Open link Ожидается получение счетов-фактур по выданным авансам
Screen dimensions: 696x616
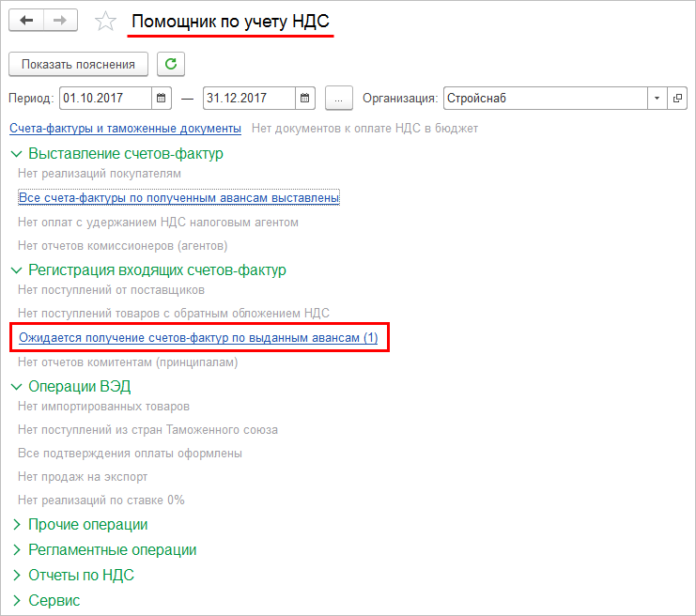point(197,338)
